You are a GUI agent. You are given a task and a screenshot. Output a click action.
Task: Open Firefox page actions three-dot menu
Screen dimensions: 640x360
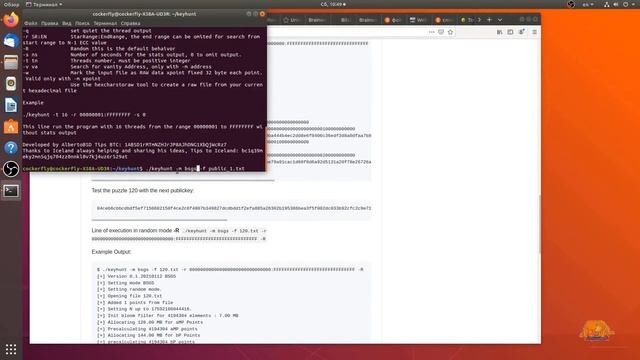pyautogui.click(x=431, y=32)
